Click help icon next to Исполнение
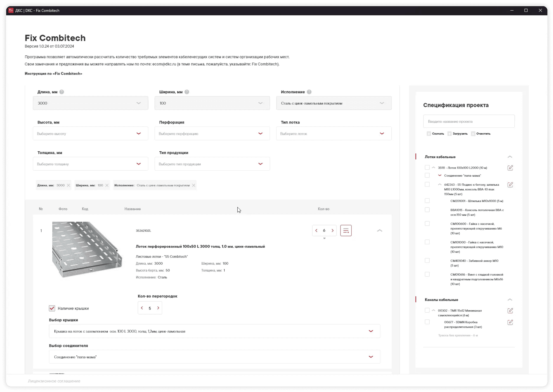The width and height of the screenshot is (553, 392). point(309,92)
